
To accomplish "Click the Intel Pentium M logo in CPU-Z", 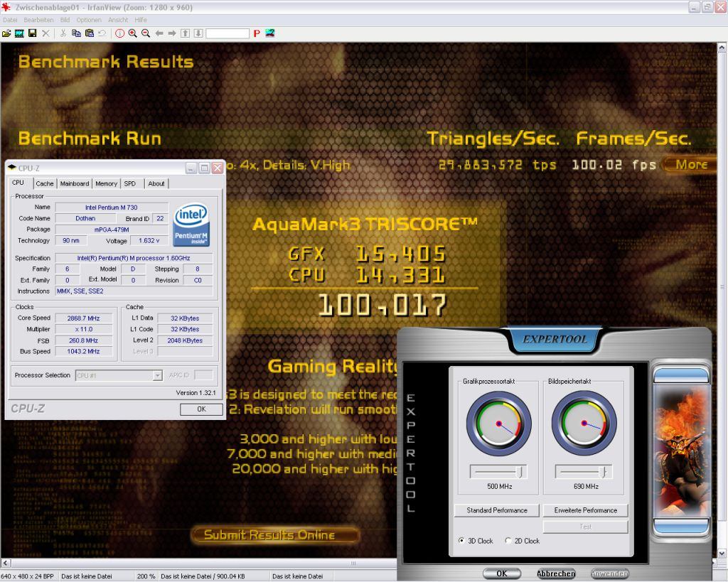I will (x=191, y=225).
